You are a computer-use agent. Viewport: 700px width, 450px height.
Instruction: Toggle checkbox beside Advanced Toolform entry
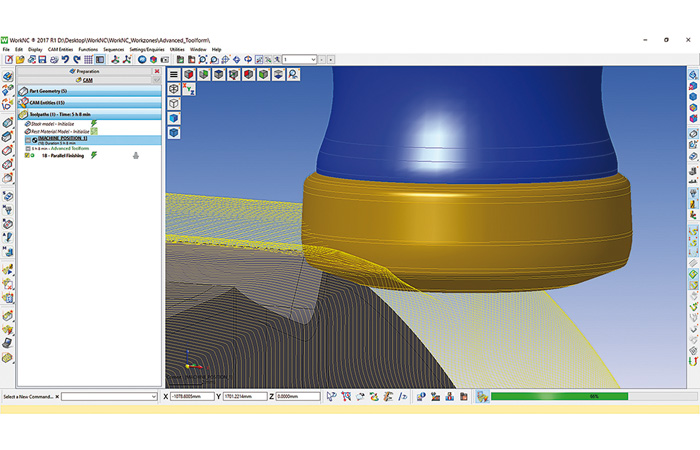tap(28, 148)
